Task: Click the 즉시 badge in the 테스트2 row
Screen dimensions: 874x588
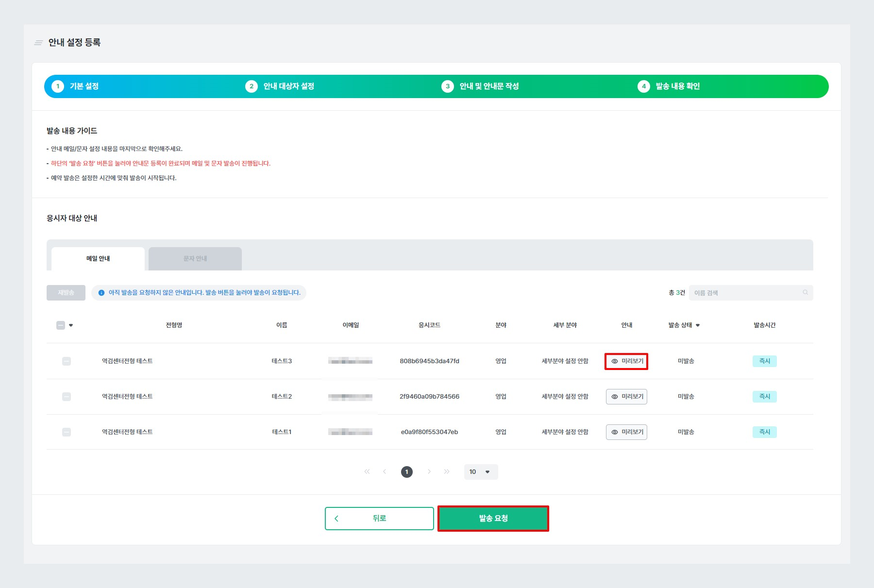Action: point(765,397)
